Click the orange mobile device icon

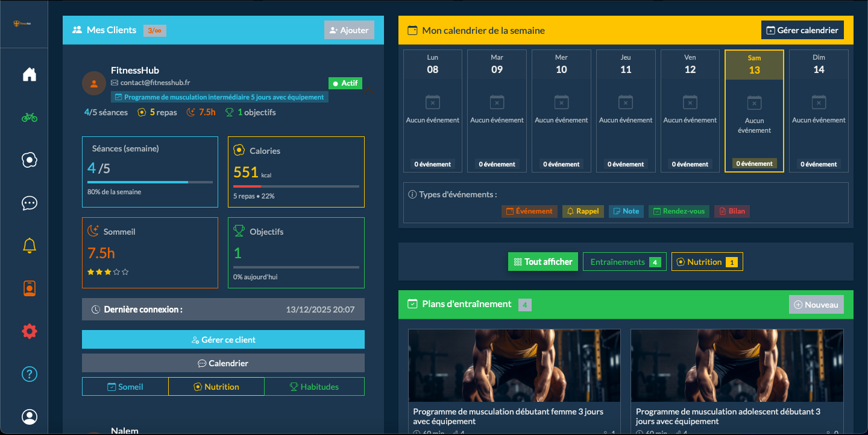point(29,288)
